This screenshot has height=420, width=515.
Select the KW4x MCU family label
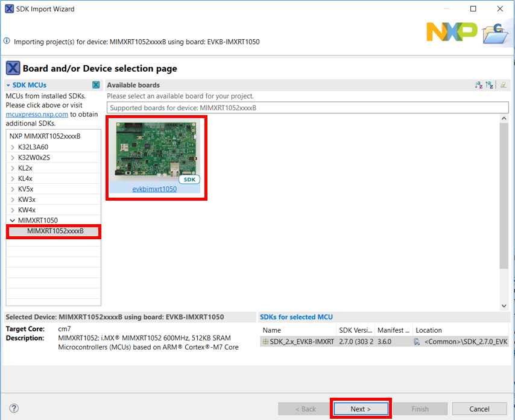coord(27,210)
